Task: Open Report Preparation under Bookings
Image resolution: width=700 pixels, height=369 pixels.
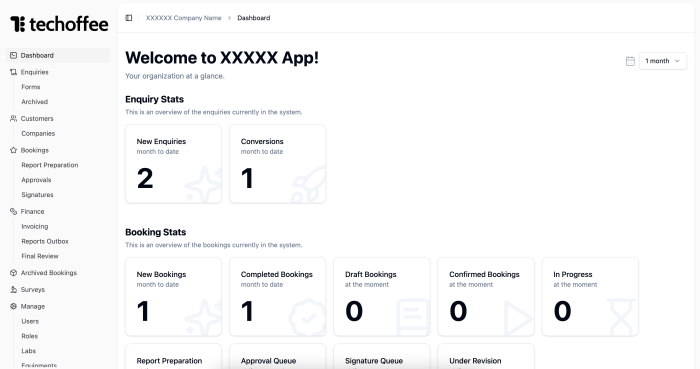Action: (x=50, y=165)
